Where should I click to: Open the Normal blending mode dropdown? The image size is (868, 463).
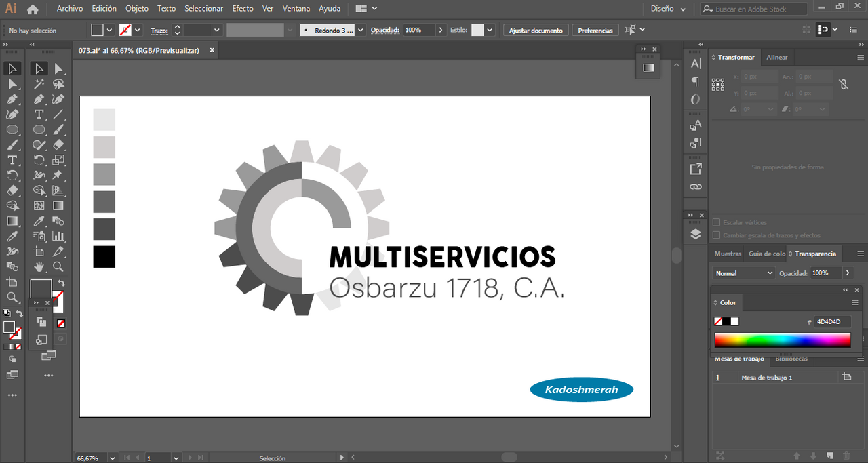tap(744, 273)
